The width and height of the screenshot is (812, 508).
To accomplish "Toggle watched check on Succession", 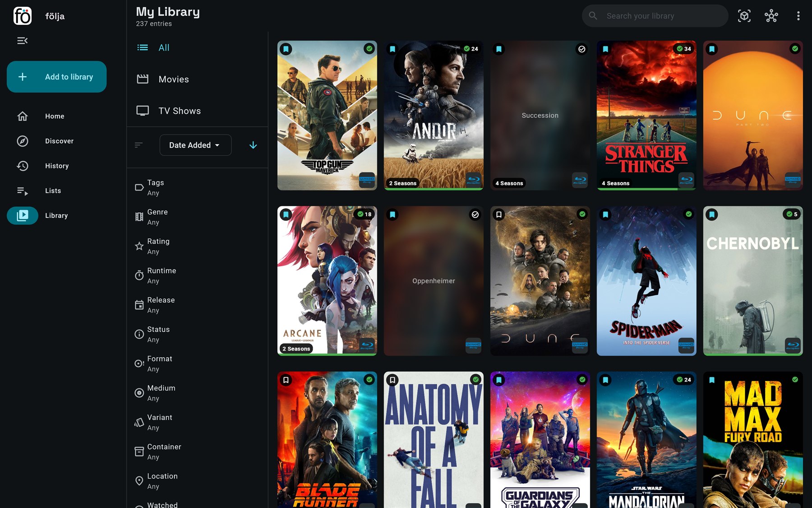I will [x=582, y=49].
